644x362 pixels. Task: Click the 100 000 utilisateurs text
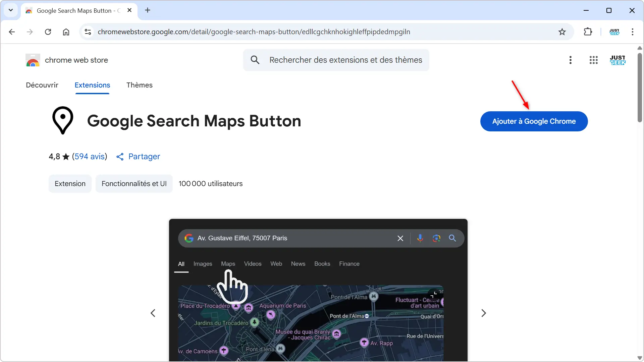click(211, 184)
